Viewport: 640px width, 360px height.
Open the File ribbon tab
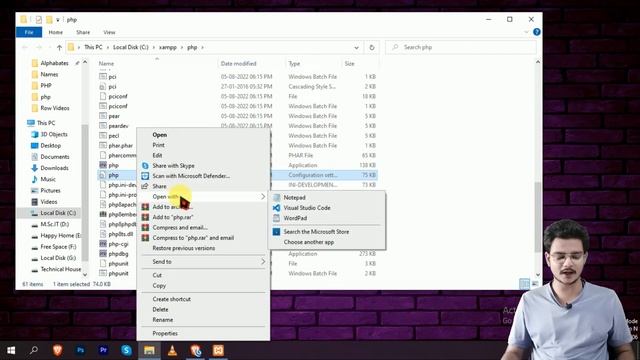[x=29, y=32]
